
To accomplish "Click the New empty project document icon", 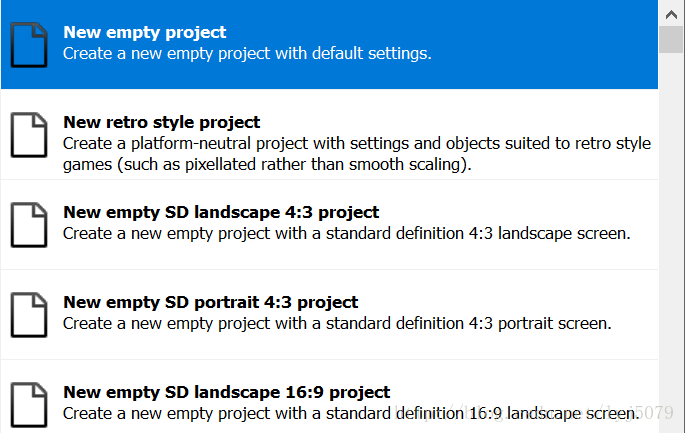I will click(x=29, y=45).
